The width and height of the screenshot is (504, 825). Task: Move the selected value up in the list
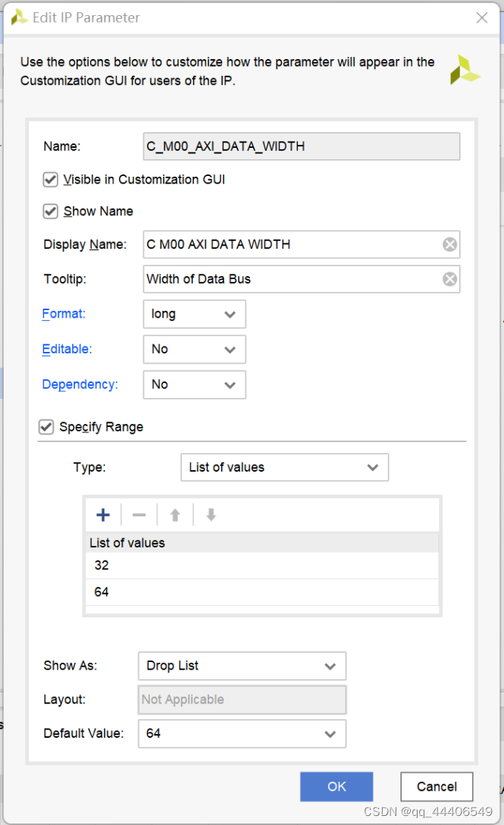tap(174, 515)
